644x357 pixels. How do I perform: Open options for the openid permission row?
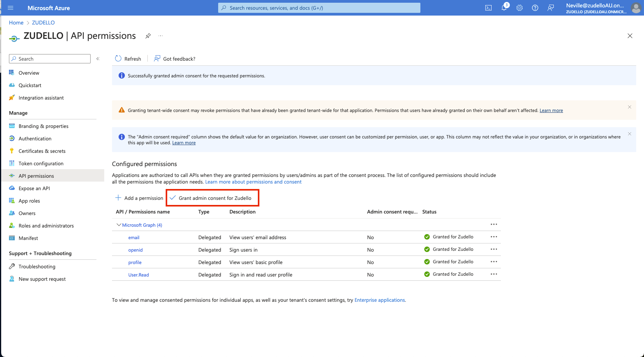pos(494,249)
